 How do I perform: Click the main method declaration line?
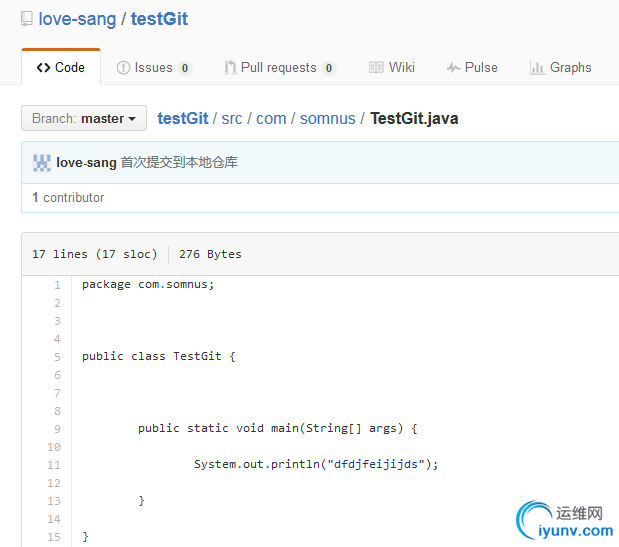(278, 428)
